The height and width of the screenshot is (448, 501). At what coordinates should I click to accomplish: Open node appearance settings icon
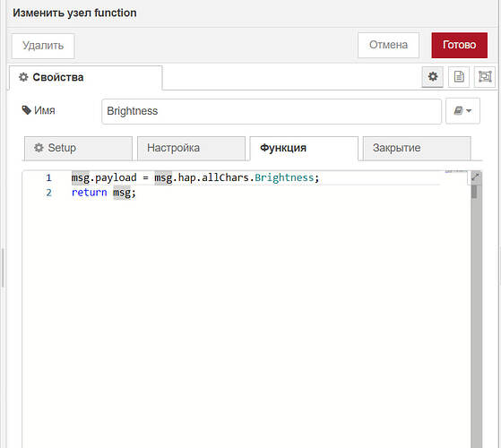pos(485,77)
